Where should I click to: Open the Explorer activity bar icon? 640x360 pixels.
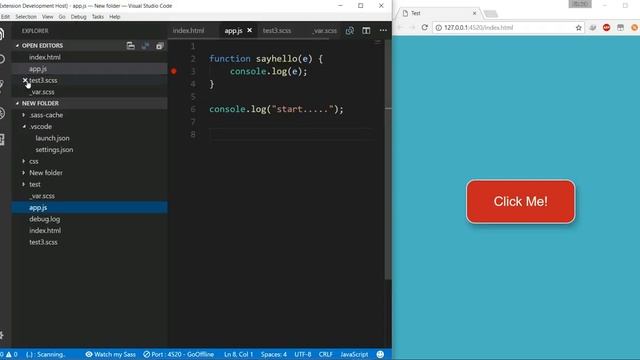coord(2,34)
